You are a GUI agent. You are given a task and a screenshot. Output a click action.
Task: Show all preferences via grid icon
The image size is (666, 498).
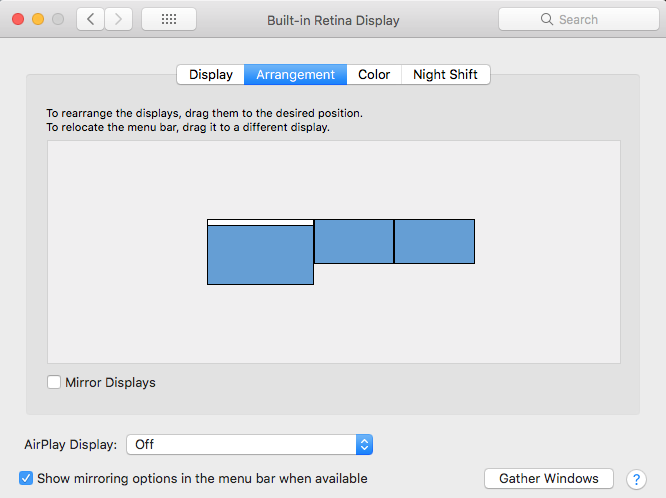(169, 19)
